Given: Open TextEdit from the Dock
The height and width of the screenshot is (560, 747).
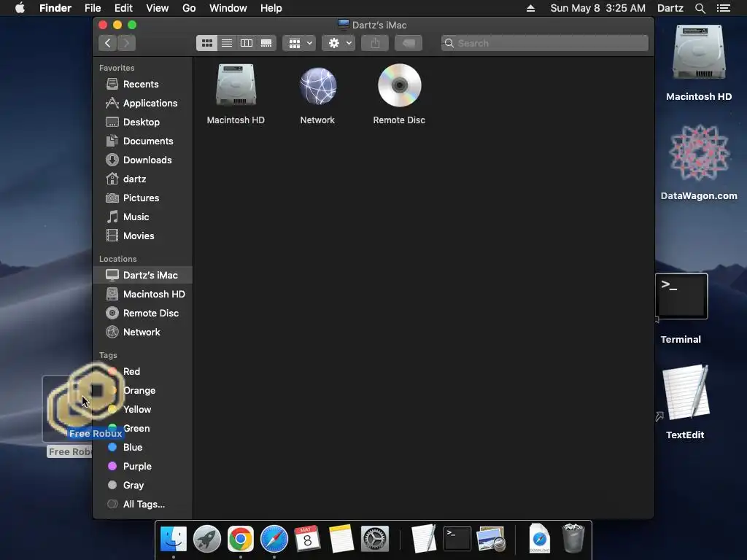Looking at the screenshot, I should 424,539.
